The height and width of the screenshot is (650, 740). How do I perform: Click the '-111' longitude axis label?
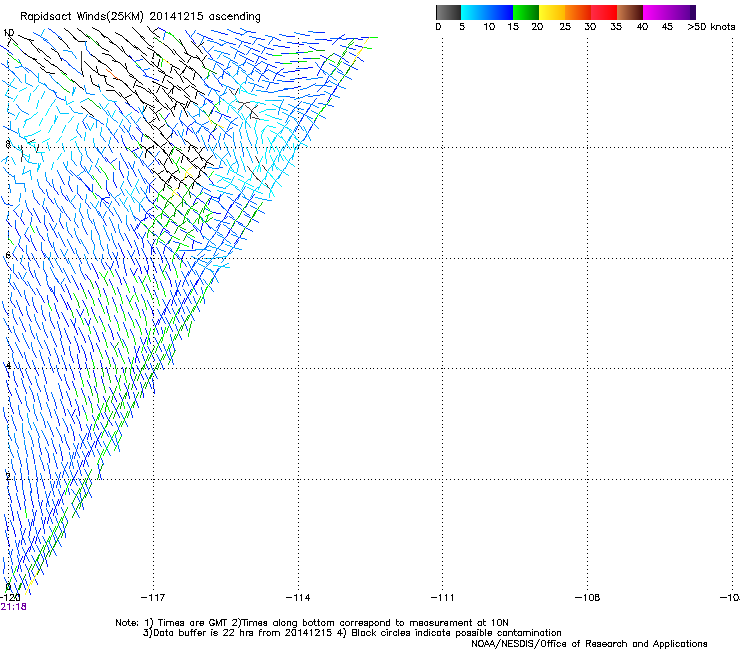pos(442,598)
